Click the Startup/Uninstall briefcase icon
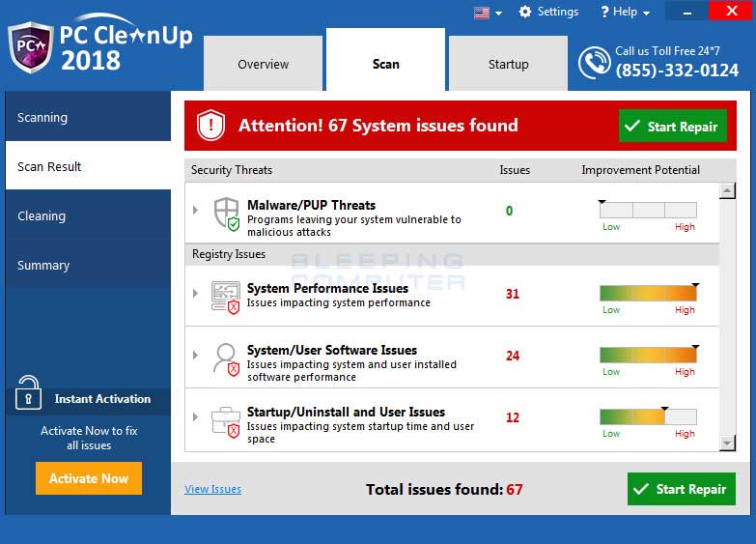Viewport: 756px width, 544px height. pos(226,422)
